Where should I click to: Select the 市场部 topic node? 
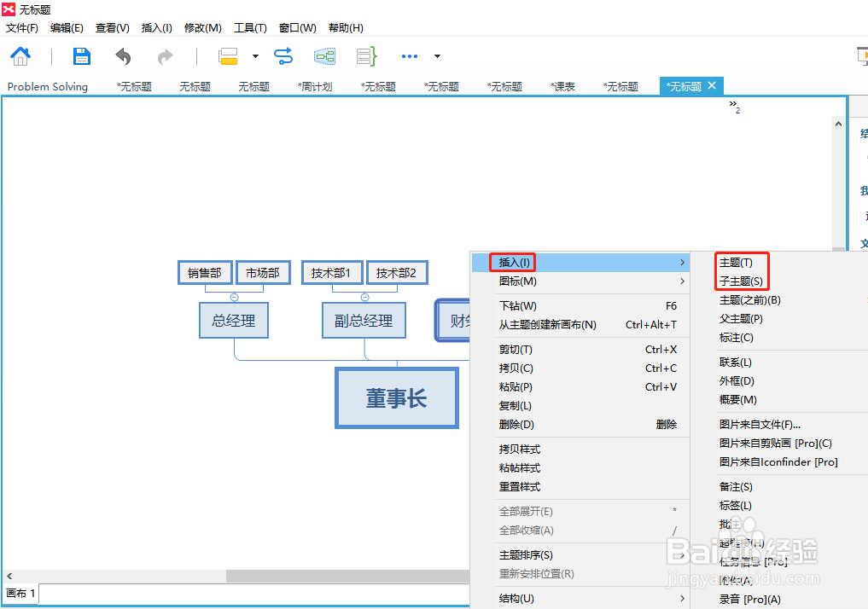coord(263,273)
